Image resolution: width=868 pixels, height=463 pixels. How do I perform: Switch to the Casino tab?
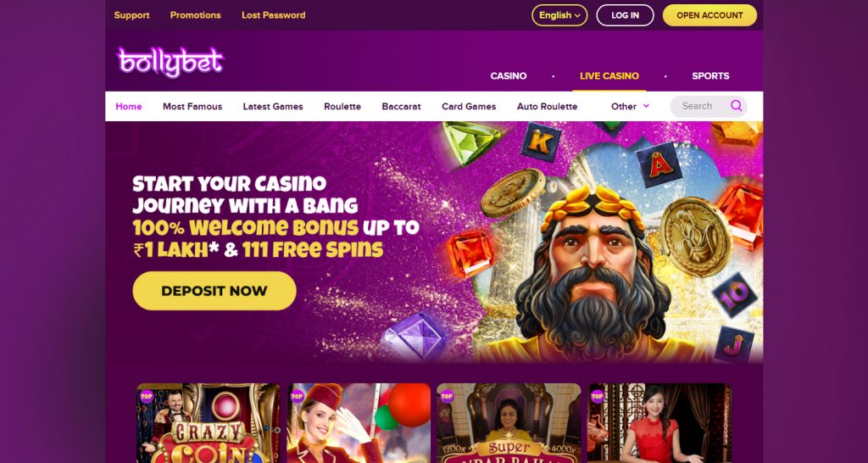pyautogui.click(x=509, y=75)
